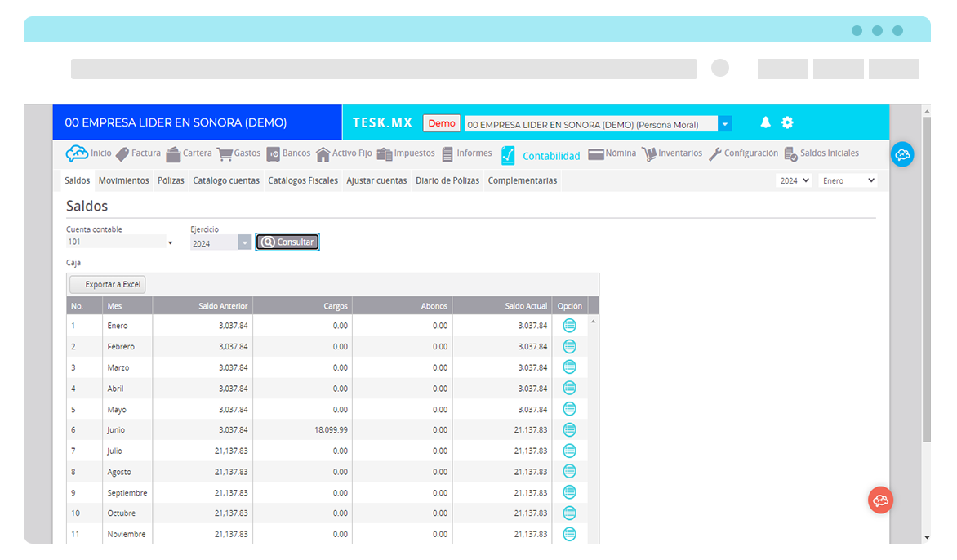The image size is (957, 560).
Task: Open settings gear icon in header
Action: click(787, 122)
